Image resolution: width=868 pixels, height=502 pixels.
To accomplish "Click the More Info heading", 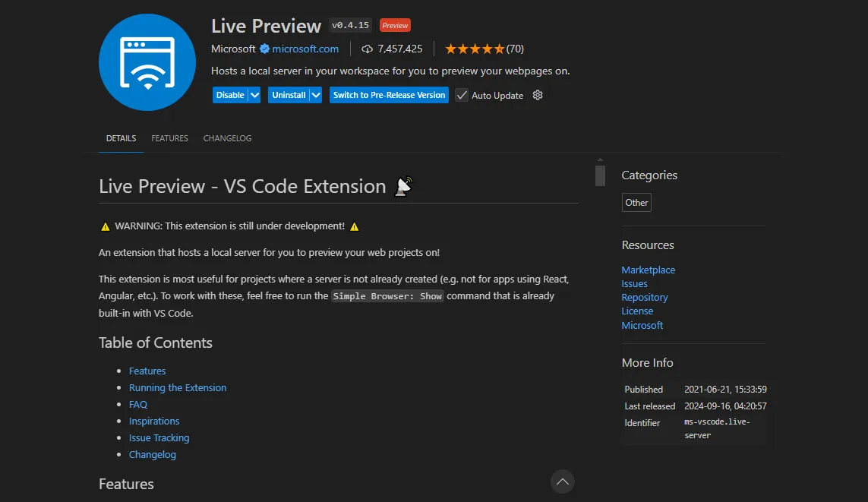I will tap(647, 362).
